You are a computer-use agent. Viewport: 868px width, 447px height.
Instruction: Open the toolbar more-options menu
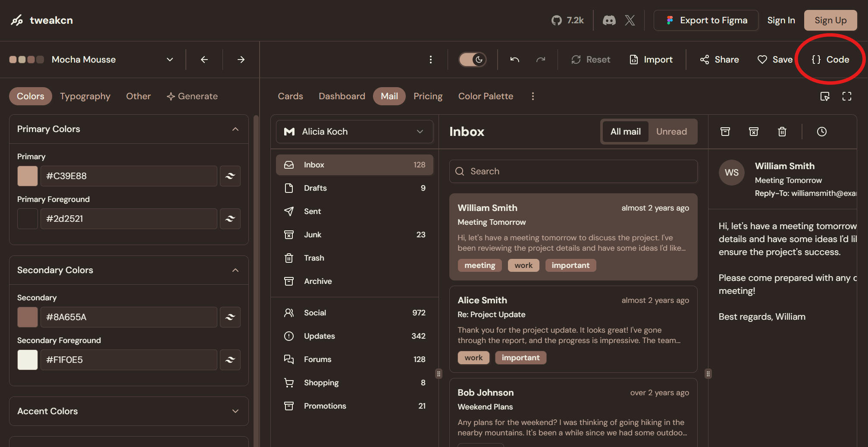click(430, 60)
